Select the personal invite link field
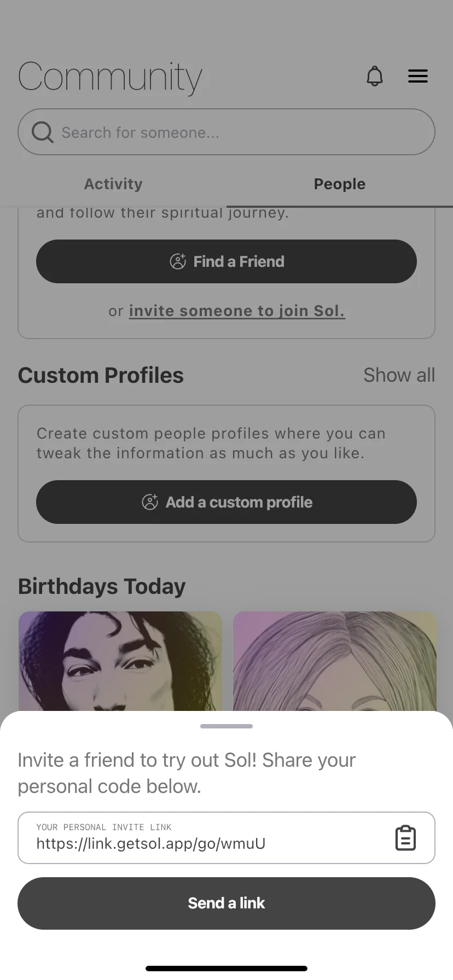The width and height of the screenshot is (453, 980). [226, 838]
